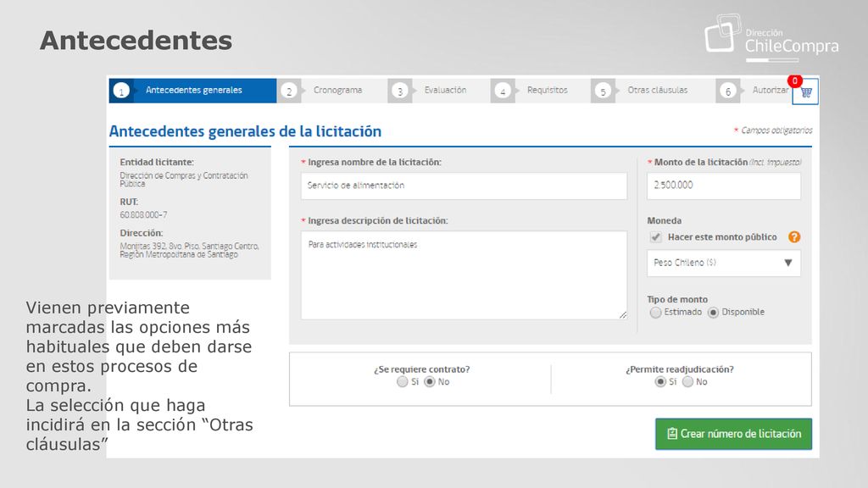Click 'Campos obligatorios' note

click(x=773, y=130)
